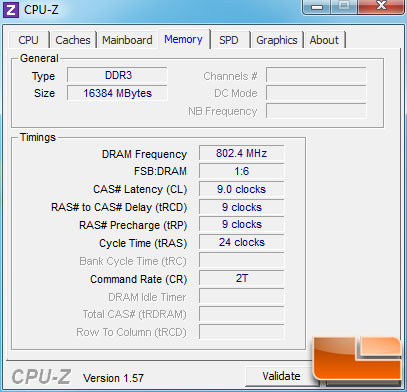Click the Type field showing DDR3
407x392 pixels.
click(117, 75)
